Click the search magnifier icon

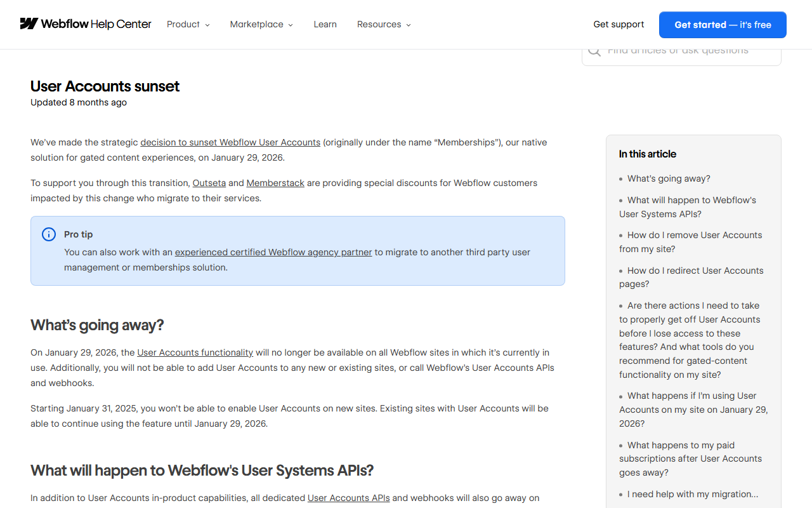click(594, 51)
